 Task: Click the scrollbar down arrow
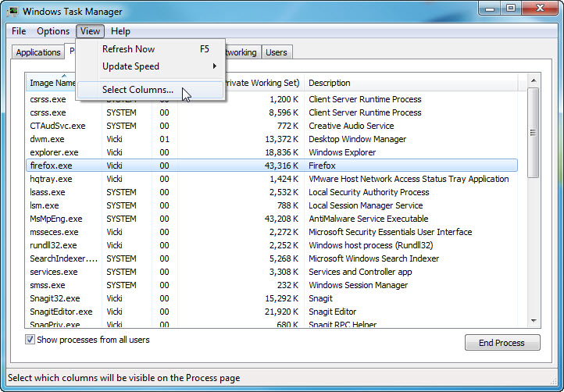tap(534, 321)
